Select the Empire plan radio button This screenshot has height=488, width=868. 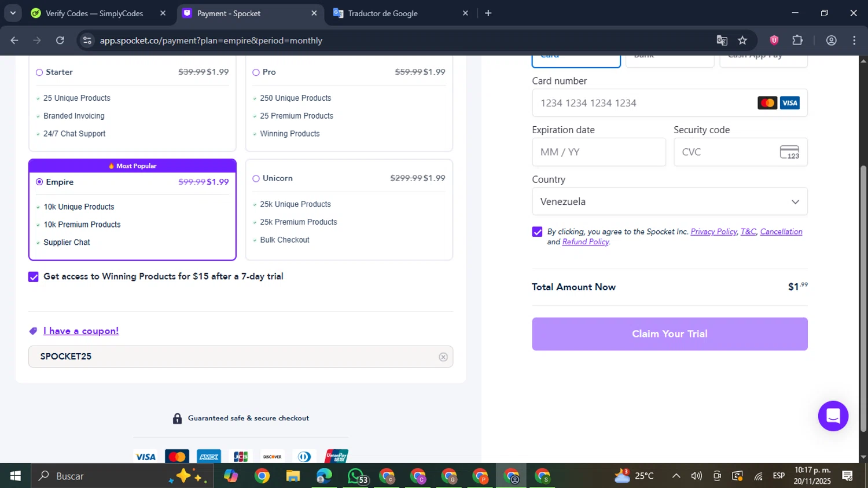pos(39,182)
